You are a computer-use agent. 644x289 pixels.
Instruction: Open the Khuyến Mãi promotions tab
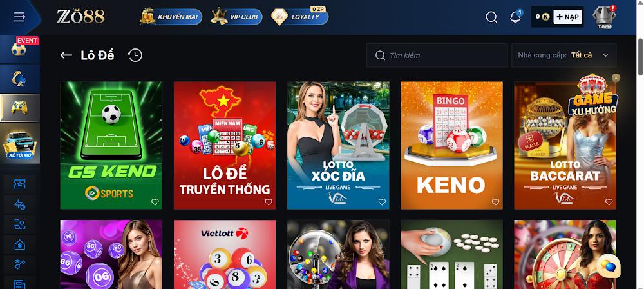171,17
